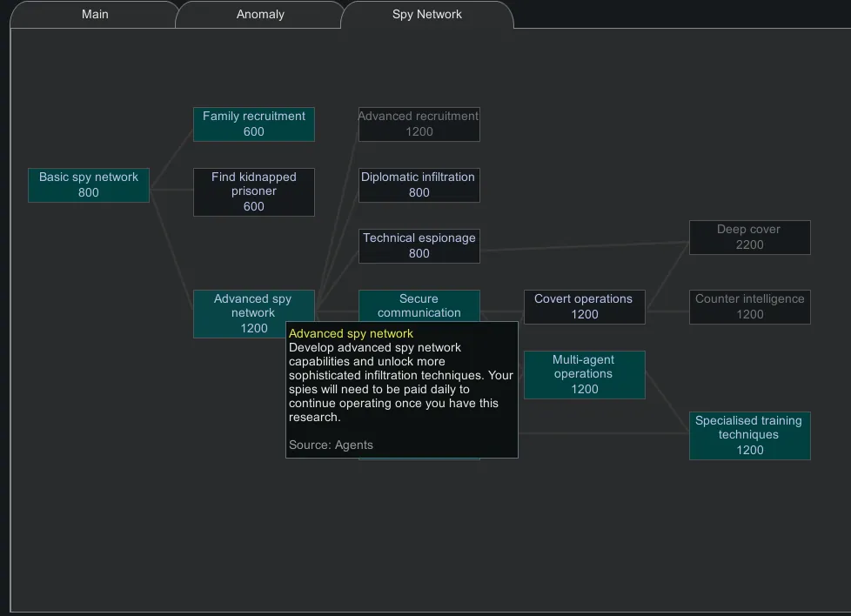Click the Source: Agents text in the tooltip
The image size is (851, 616).
coord(331,445)
